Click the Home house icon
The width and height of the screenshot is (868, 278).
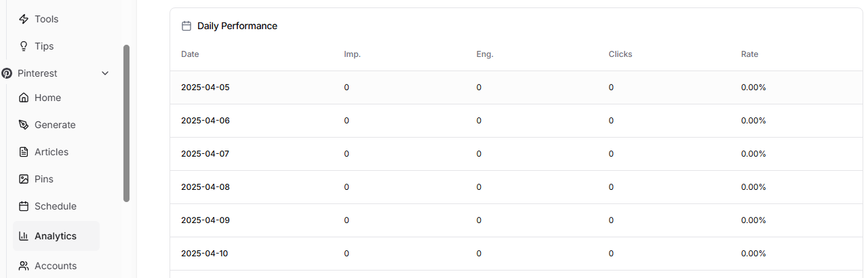[x=24, y=98]
